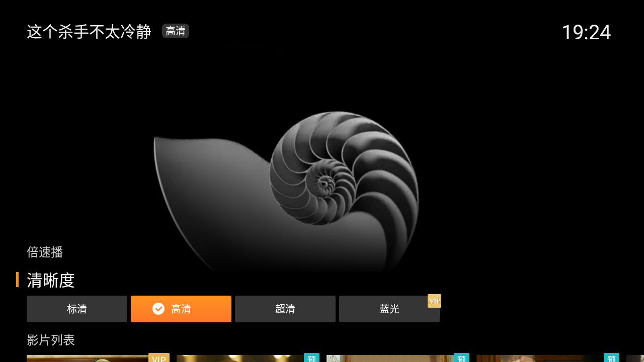Open the 倍速播 playback speed section

coord(45,252)
